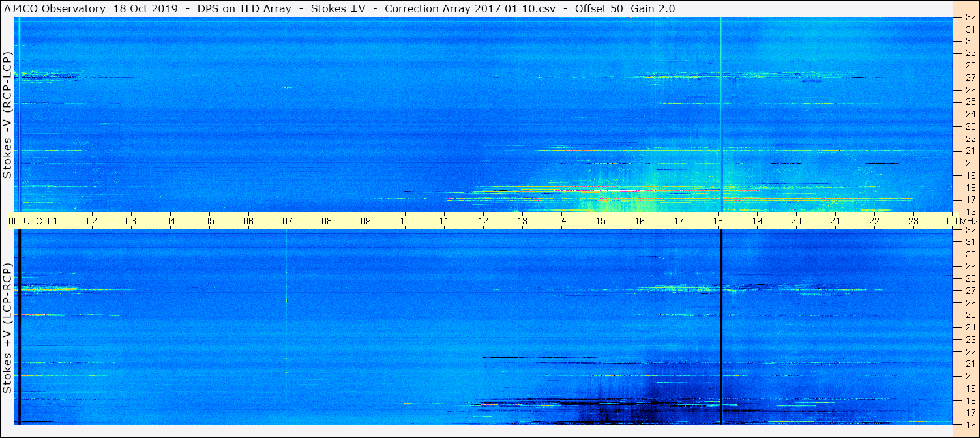Select the 01 hour tick on time axis
Viewport: 980px width, 438px height.
[x=53, y=221]
